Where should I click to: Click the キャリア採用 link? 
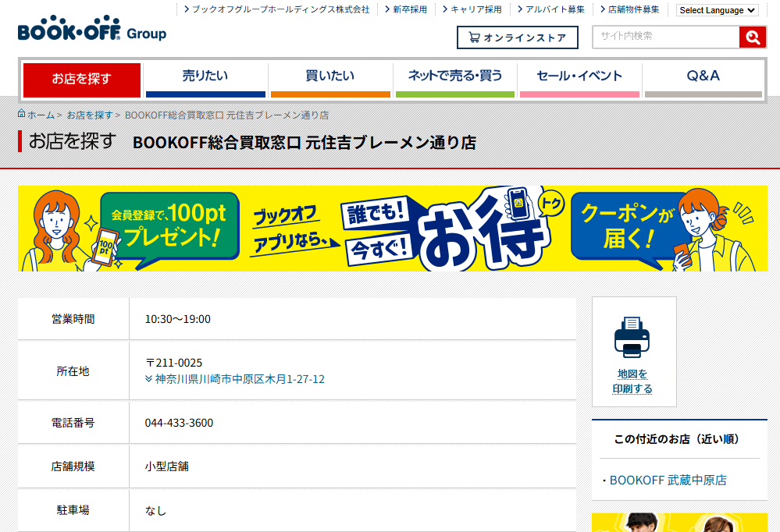click(x=472, y=9)
